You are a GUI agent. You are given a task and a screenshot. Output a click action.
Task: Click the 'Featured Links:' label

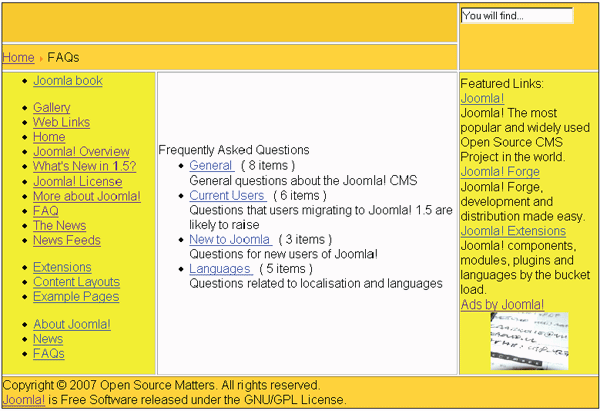click(502, 84)
